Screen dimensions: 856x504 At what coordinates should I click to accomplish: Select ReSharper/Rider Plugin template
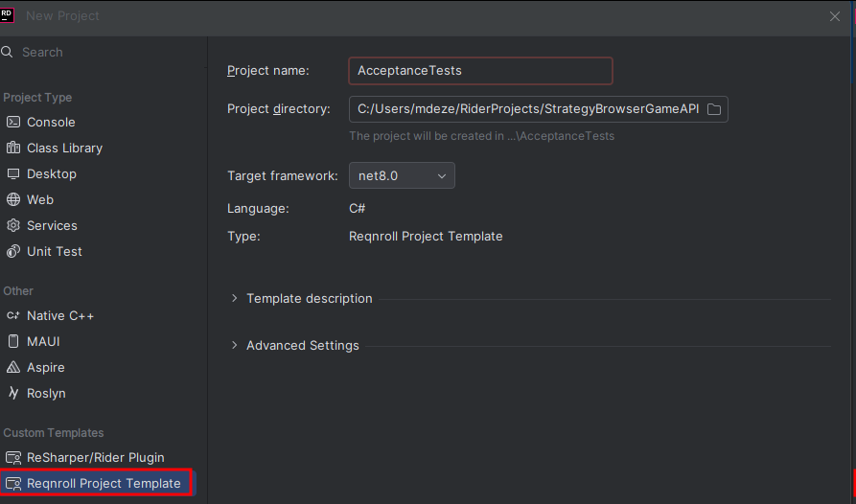[96, 458]
